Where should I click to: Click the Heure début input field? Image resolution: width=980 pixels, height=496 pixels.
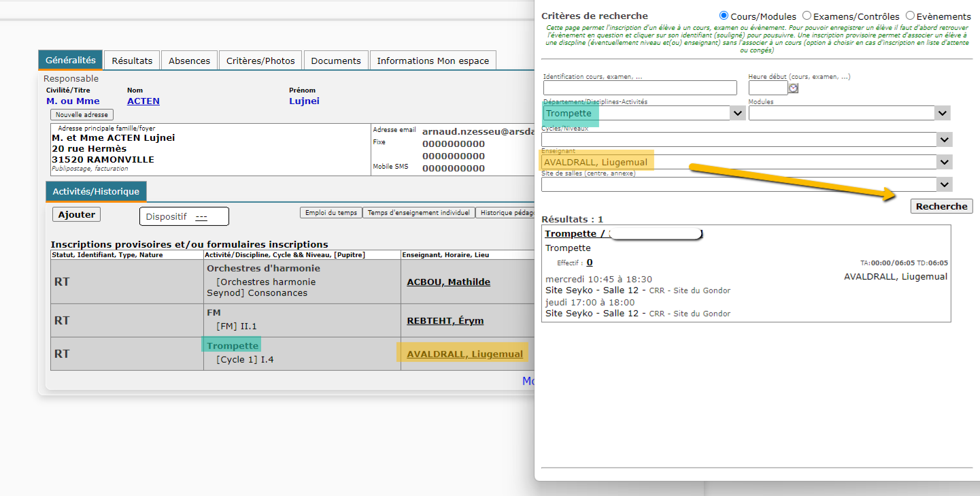point(768,88)
